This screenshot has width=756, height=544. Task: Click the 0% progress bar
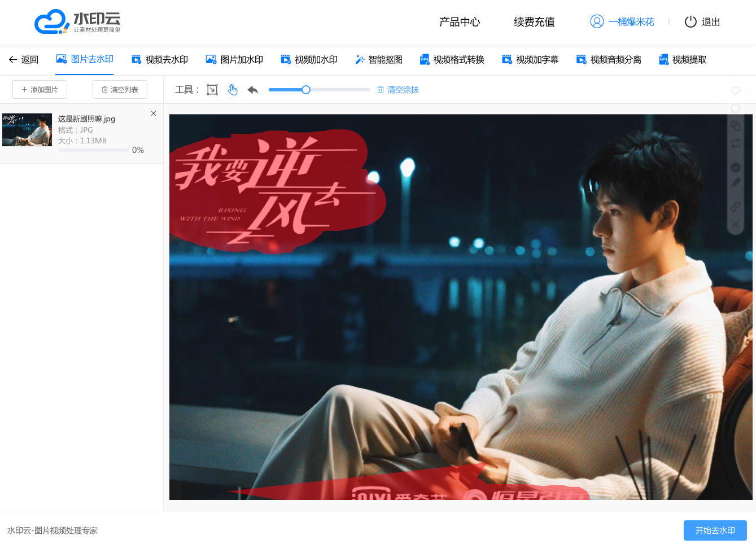tap(93, 150)
